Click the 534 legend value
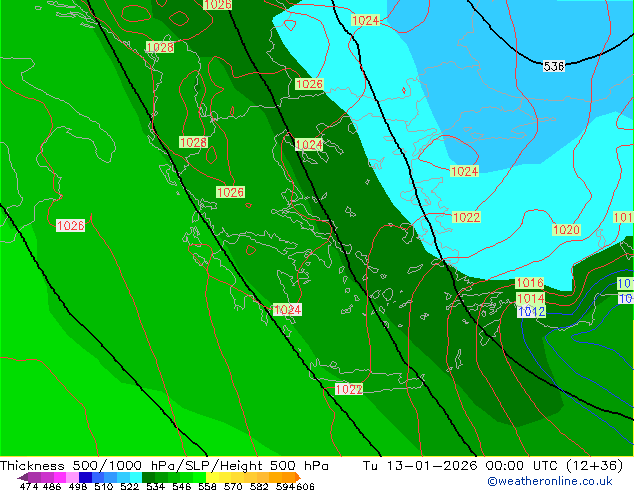Image resolution: width=634 pixels, height=490 pixels. (155, 486)
